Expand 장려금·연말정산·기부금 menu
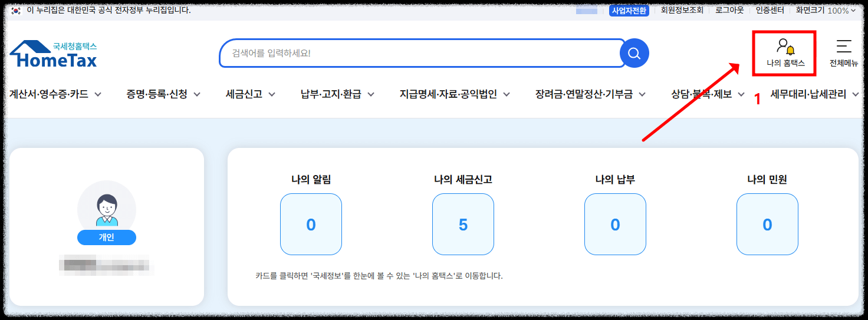The width and height of the screenshot is (868, 320). point(590,94)
